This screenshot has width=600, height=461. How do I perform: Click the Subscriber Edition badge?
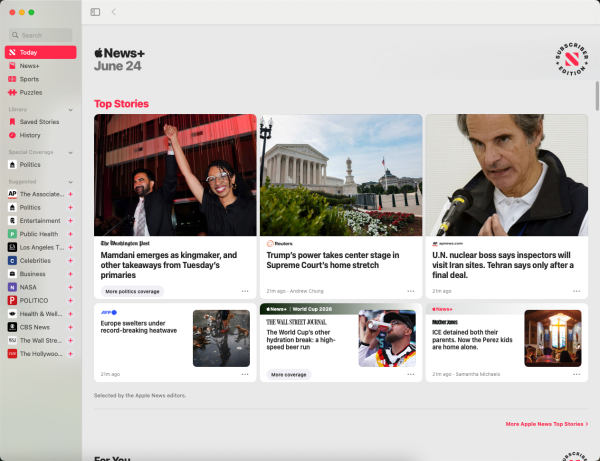pyautogui.click(x=572, y=59)
